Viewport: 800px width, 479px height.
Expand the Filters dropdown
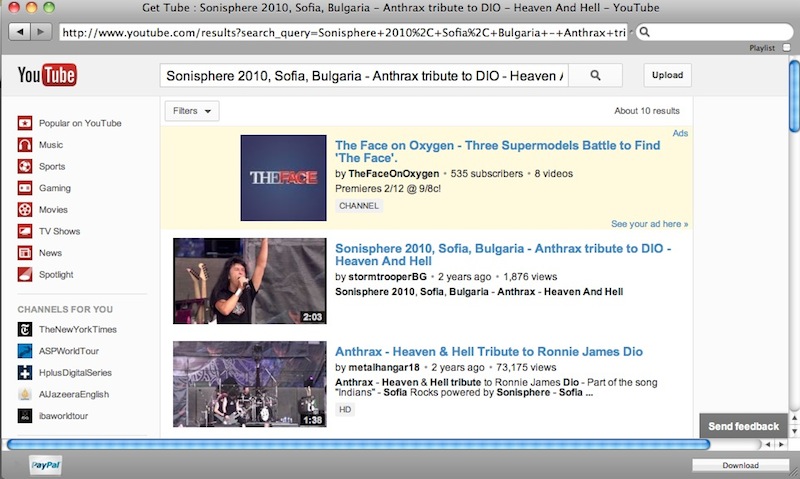click(191, 111)
